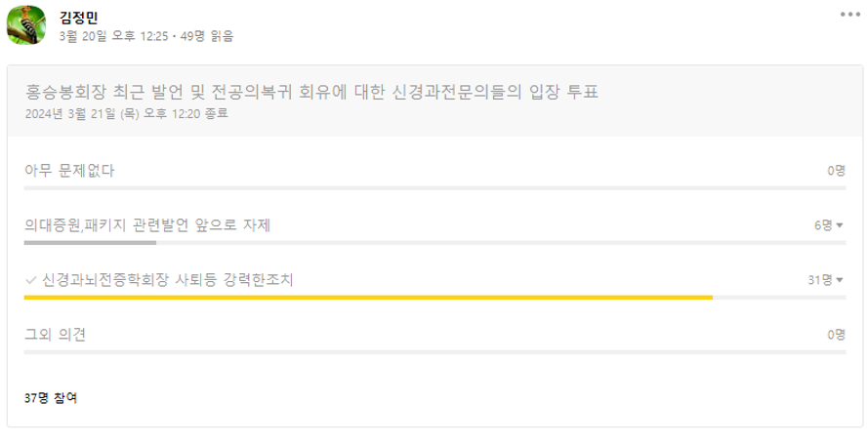The height and width of the screenshot is (444, 868).
Task: Expand the 6명 voter list arrow
Action: coord(840,225)
